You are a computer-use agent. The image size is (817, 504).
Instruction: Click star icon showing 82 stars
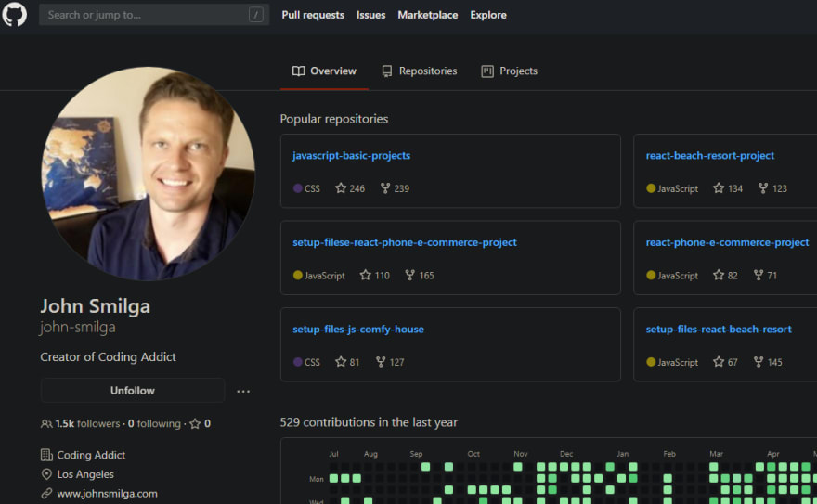coord(719,275)
